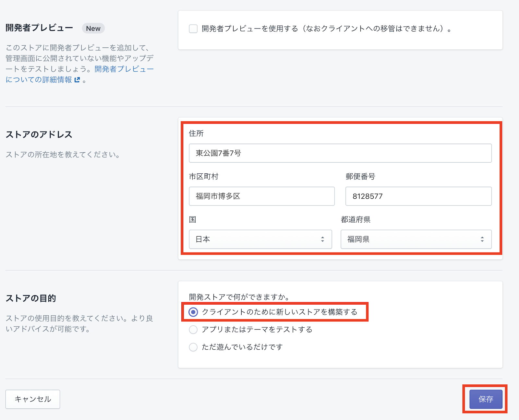Image resolution: width=519 pixels, height=420 pixels.
Task: Click the external link icon after 詳細情報
Action: [x=77, y=80]
